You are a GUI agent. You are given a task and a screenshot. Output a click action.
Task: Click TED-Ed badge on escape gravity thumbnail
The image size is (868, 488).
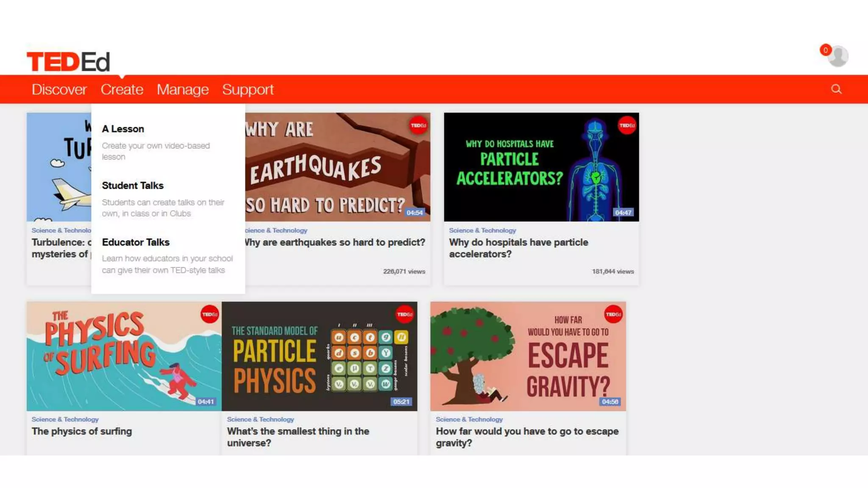tap(613, 314)
